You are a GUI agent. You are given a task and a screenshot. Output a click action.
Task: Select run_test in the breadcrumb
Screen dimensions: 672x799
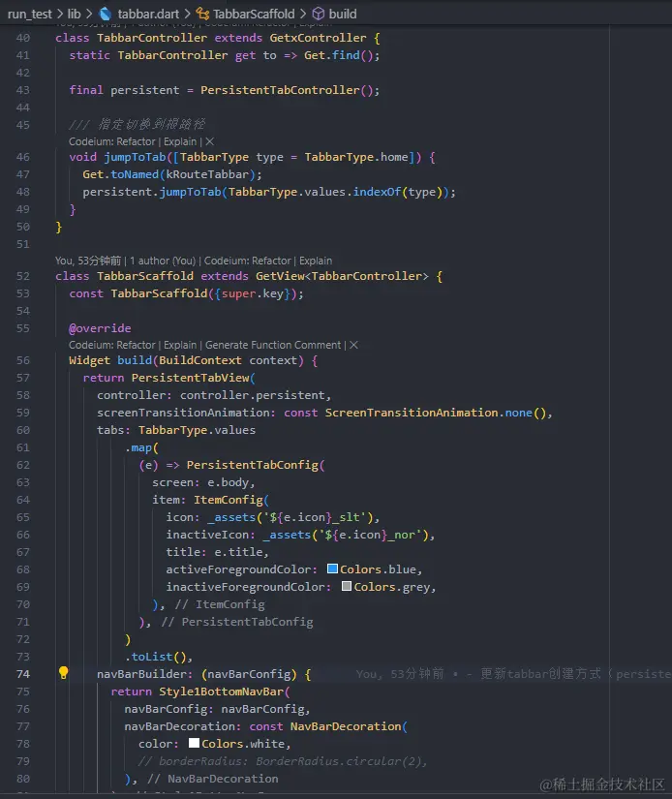click(x=30, y=14)
